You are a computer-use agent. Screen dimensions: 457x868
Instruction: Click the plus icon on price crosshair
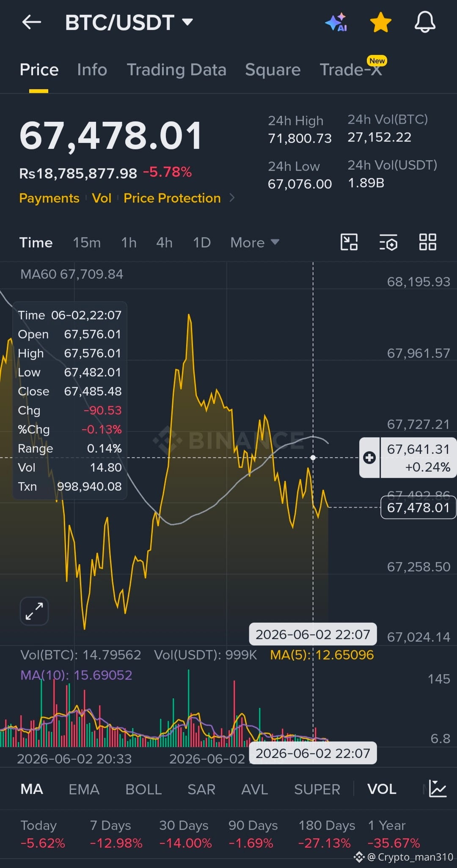[x=369, y=458]
